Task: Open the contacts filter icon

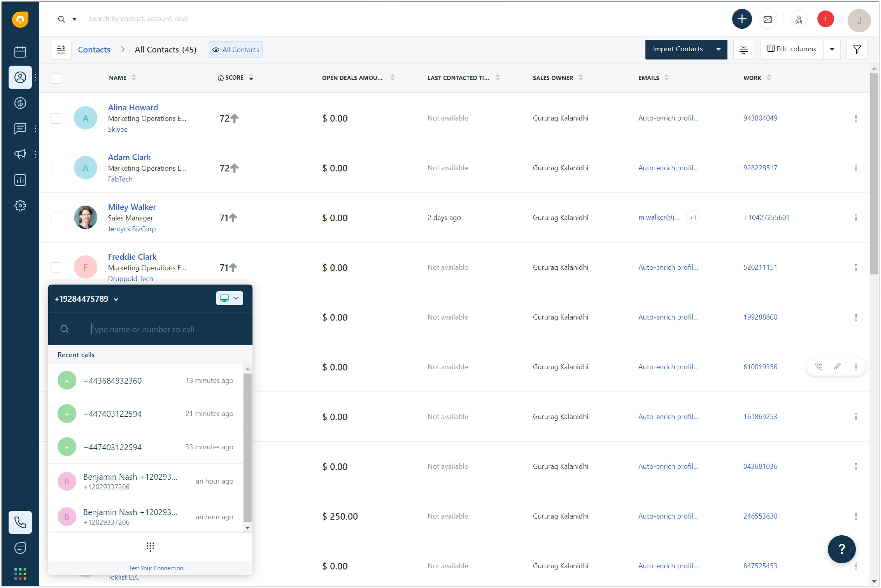Action: coord(857,49)
